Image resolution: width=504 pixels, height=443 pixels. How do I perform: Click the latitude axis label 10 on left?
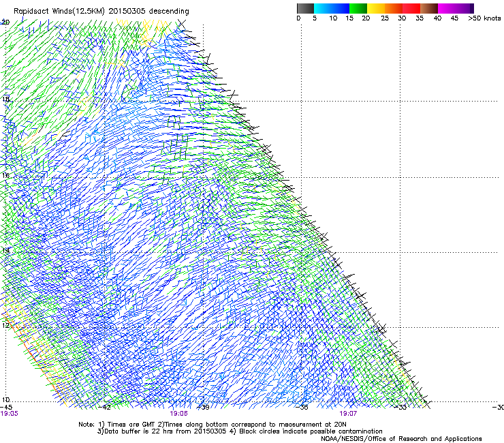[5, 400]
